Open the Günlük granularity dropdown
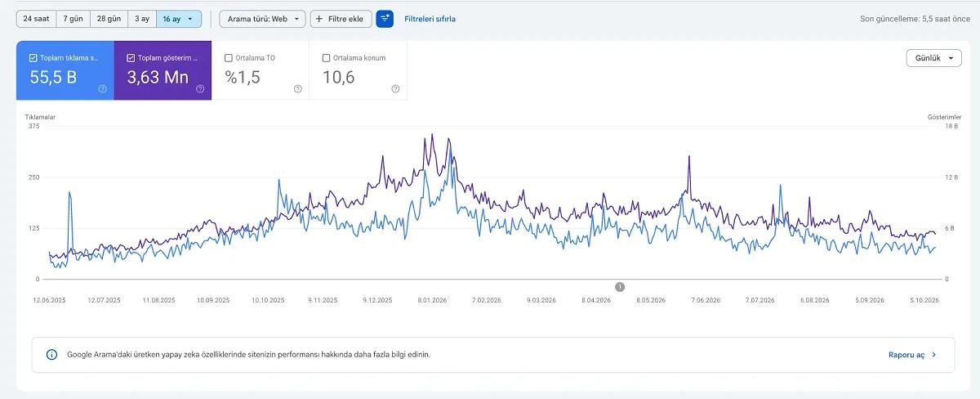The width and height of the screenshot is (980, 399). (933, 58)
